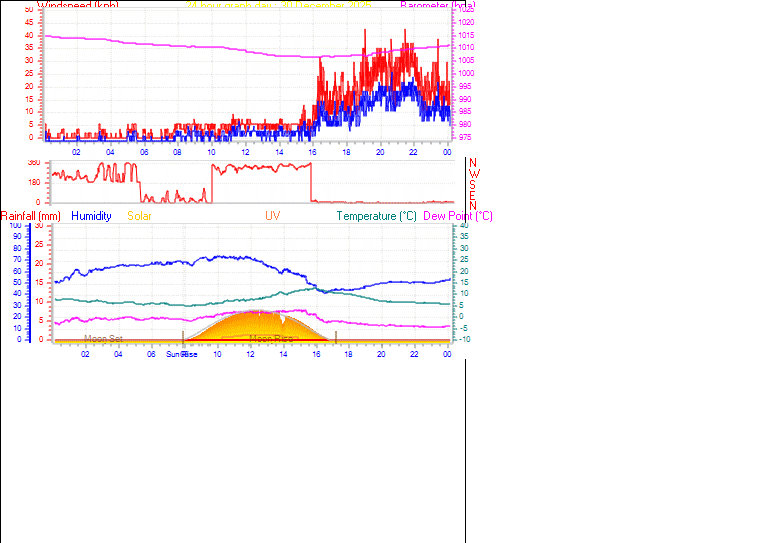Click hour 12 on the windspeed time axis
The width and height of the screenshot is (761, 543).
point(245,152)
